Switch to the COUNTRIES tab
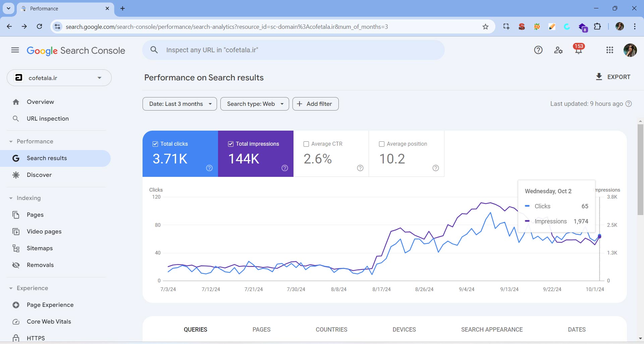This screenshot has height=344, width=644. click(x=331, y=329)
